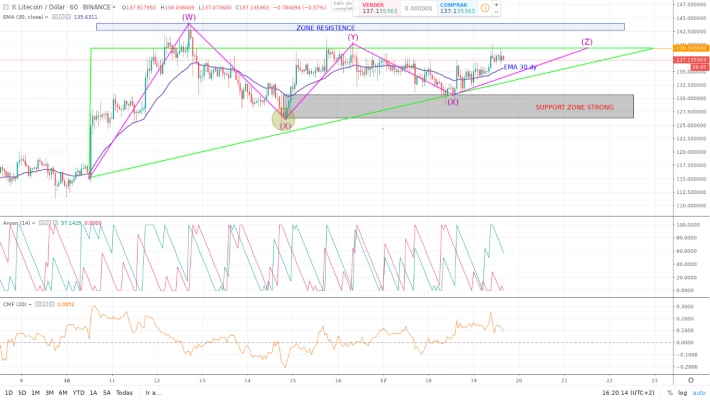Image resolution: width=710 pixels, height=400 pixels.
Task: Open the CMF (20) indicator dropdown
Action: pyautogui.click(x=30, y=304)
